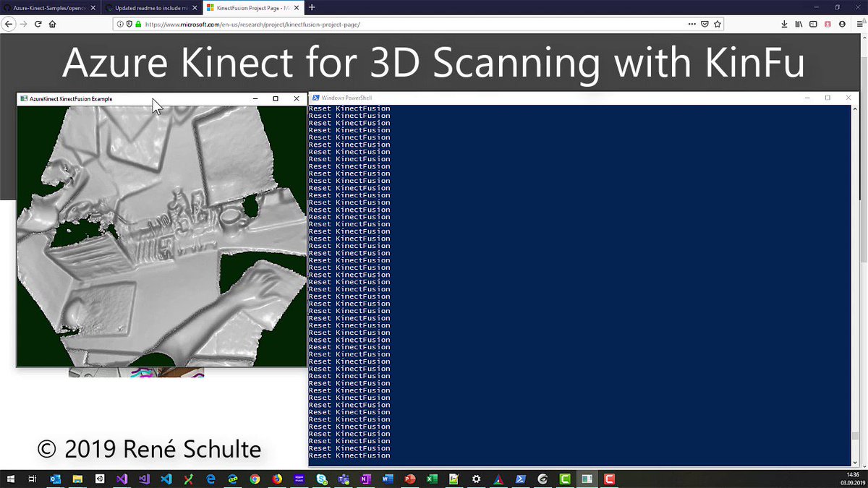Open Visual Studio Code from taskbar
Screen dimensions: 868x488
coord(166,479)
